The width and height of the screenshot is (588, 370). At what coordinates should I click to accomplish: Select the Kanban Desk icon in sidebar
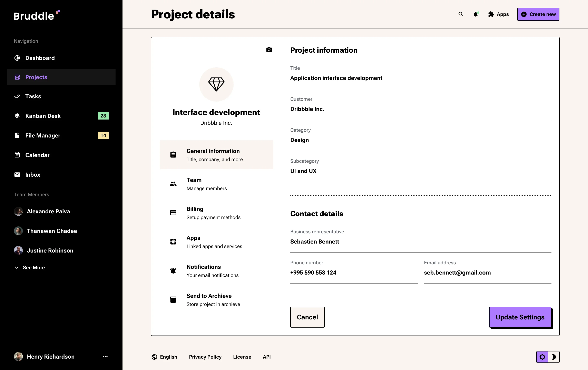[17, 116]
